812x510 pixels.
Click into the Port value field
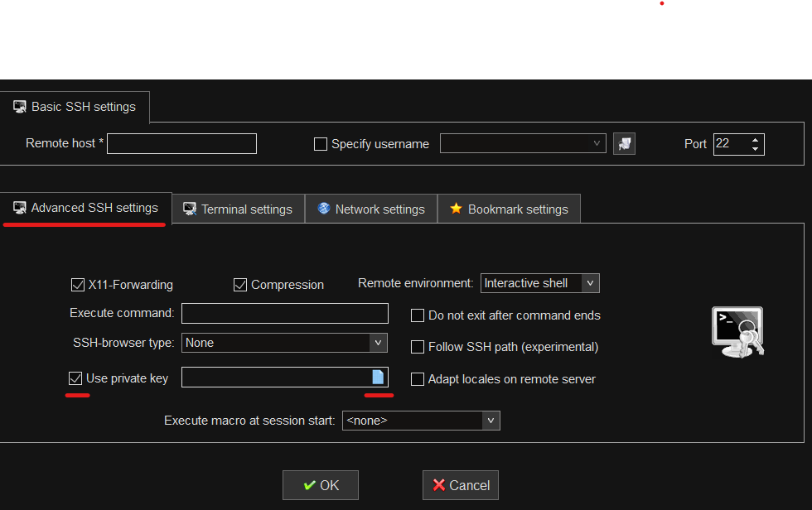[731, 144]
